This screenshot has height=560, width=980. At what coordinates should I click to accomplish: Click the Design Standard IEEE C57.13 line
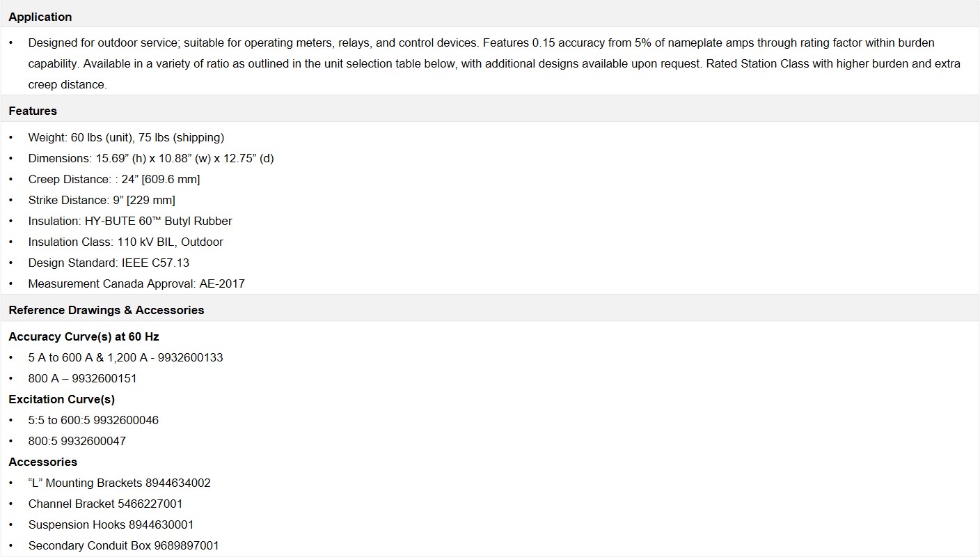pyautogui.click(x=109, y=263)
